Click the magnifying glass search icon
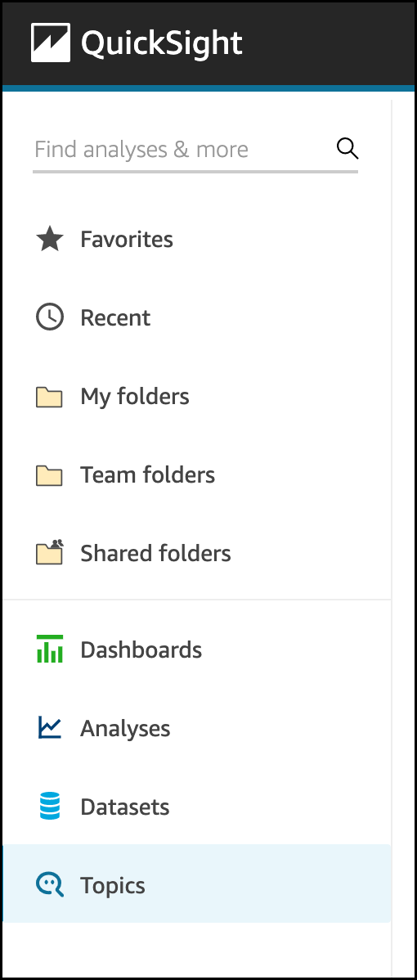The height and width of the screenshot is (980, 417). (347, 149)
